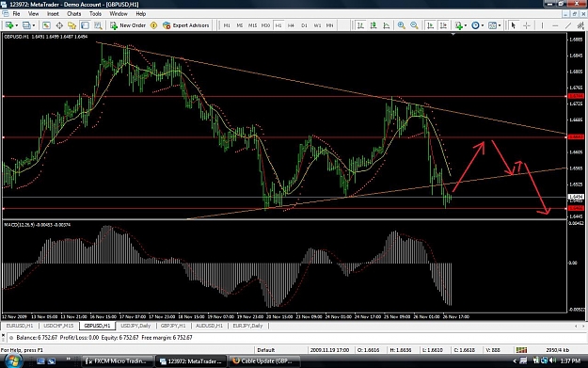Toggle the Terminal window icon
The height and width of the screenshot is (368, 588).
click(85, 25)
